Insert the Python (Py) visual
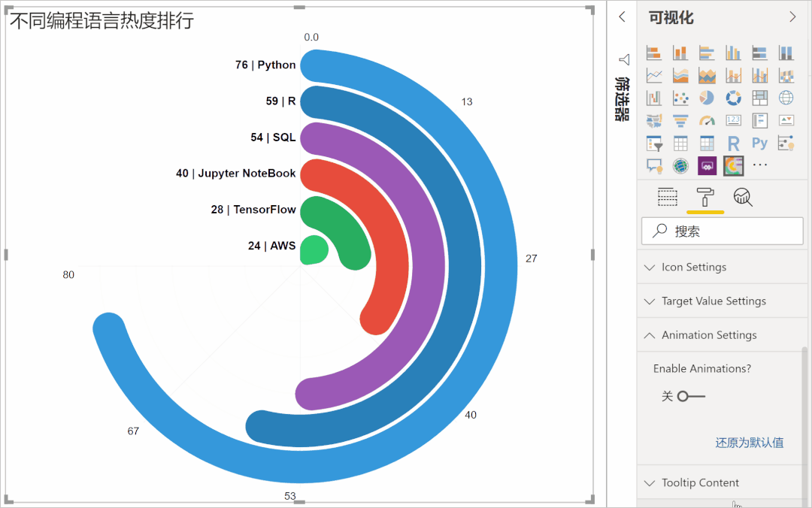The image size is (812, 508). click(x=759, y=143)
